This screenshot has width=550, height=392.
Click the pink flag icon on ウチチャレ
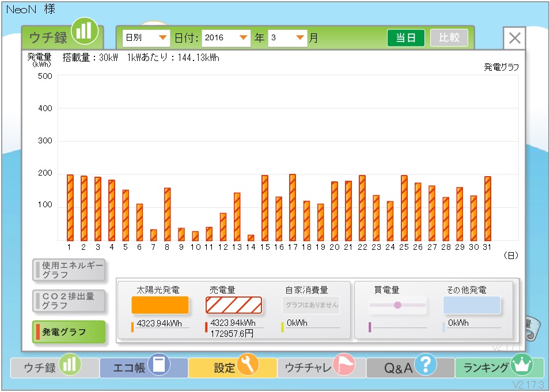344,364
